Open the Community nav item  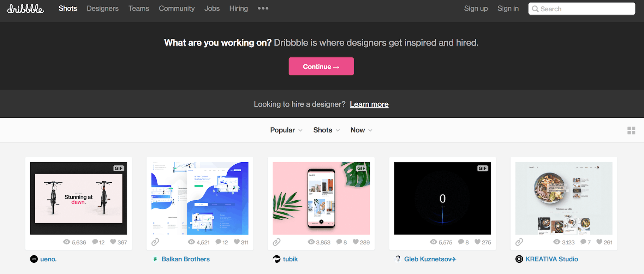(x=177, y=8)
